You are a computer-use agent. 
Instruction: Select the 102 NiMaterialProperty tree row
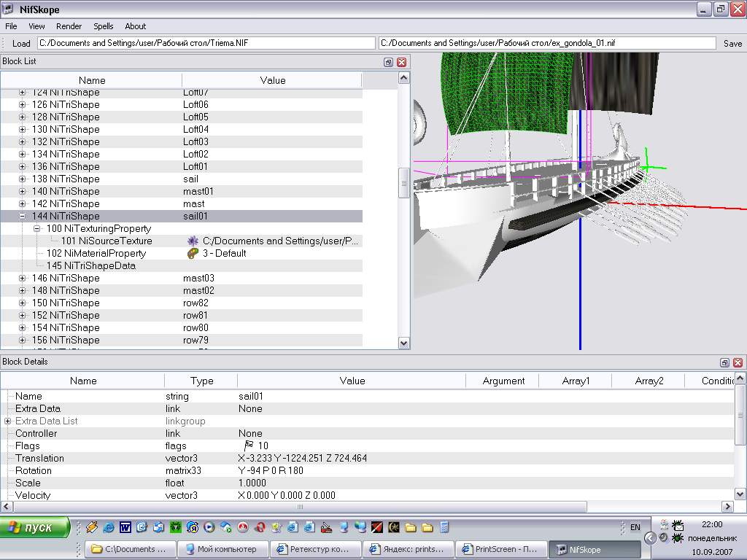pos(181,253)
